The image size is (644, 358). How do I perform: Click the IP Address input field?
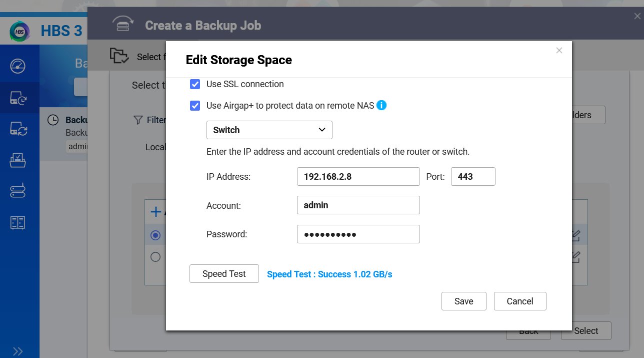[358, 177]
